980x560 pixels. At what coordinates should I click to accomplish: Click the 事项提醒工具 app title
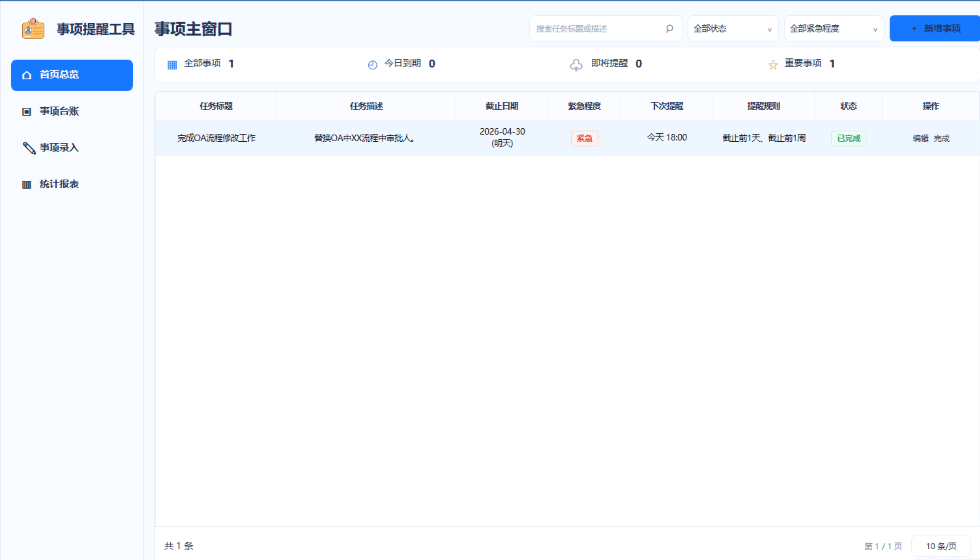pos(96,29)
